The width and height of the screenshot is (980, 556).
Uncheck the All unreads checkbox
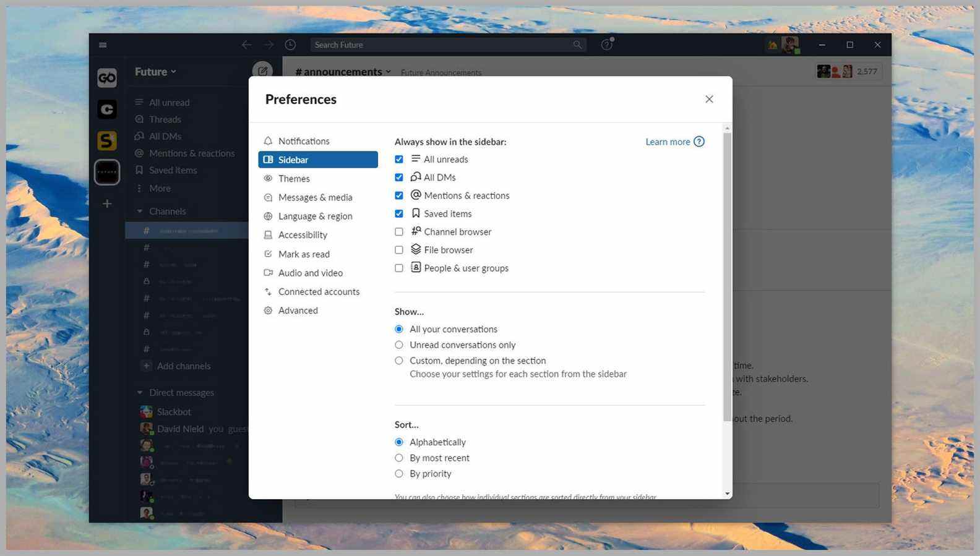399,160
